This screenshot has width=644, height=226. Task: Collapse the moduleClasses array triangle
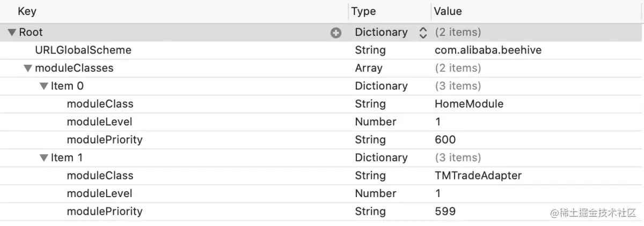[27, 69]
